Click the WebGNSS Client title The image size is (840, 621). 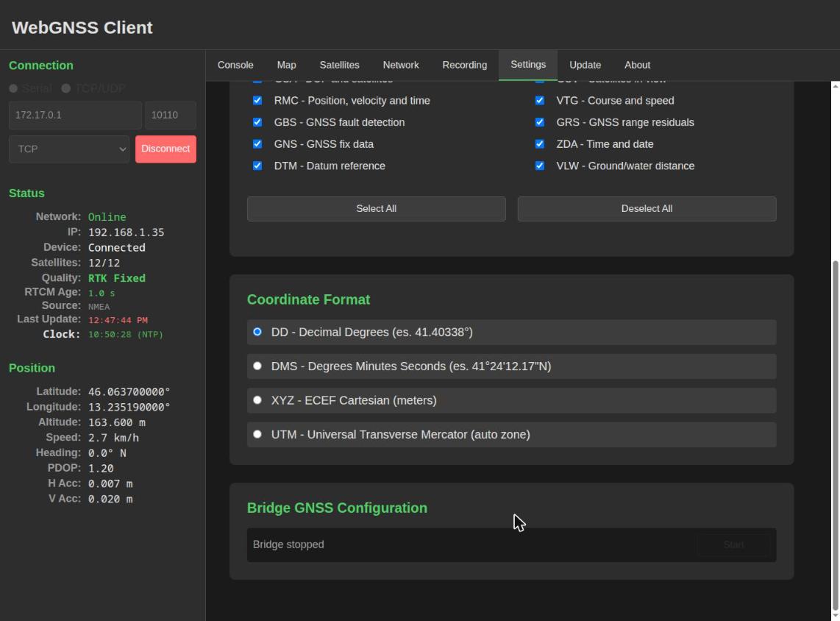coord(82,27)
